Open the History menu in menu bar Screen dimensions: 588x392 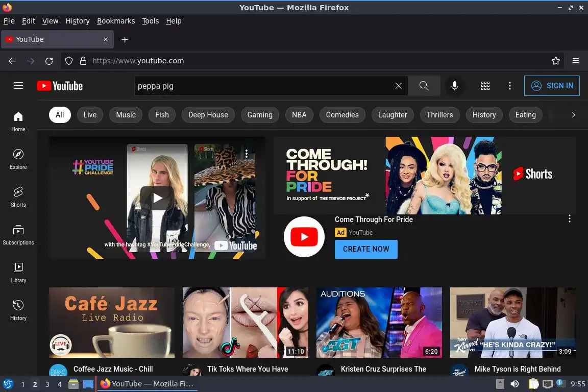tap(78, 21)
